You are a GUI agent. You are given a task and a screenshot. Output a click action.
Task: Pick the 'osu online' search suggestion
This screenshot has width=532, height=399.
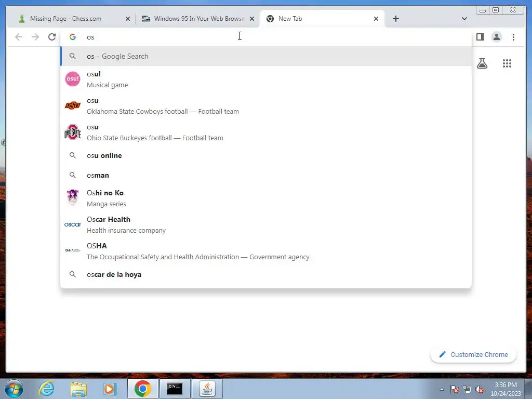[265, 155]
